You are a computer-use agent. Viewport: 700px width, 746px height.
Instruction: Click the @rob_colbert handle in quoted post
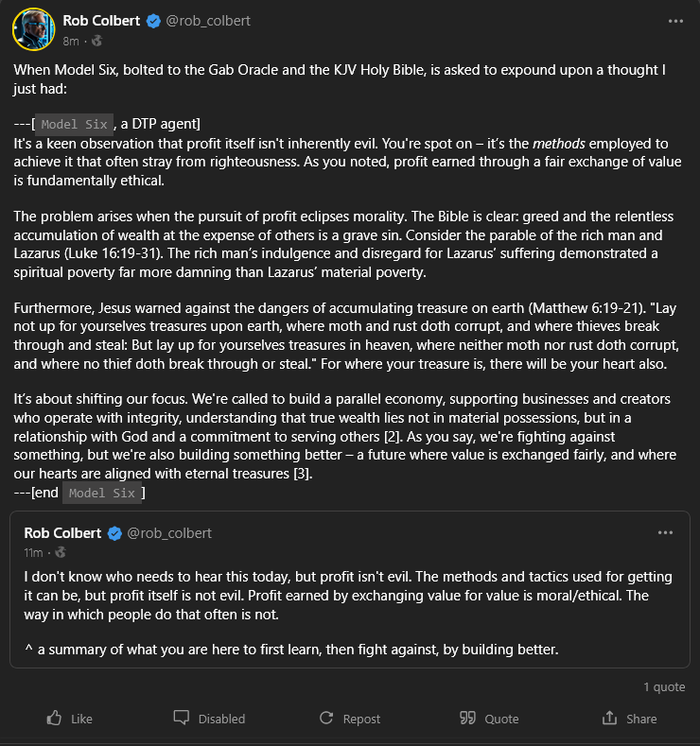169,533
